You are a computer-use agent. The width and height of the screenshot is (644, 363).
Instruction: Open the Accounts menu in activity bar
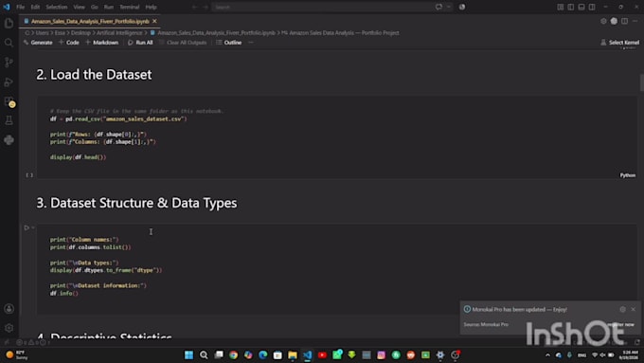point(9,309)
